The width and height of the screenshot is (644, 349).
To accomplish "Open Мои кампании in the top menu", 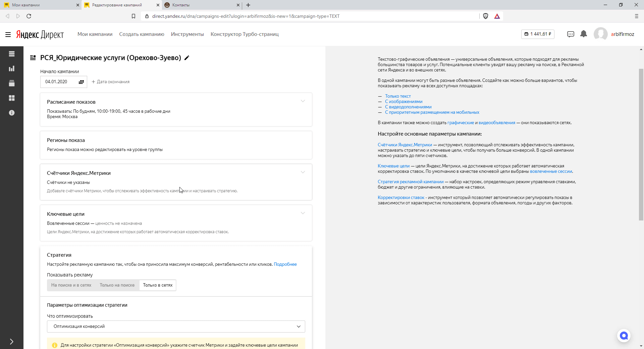I will click(x=95, y=34).
